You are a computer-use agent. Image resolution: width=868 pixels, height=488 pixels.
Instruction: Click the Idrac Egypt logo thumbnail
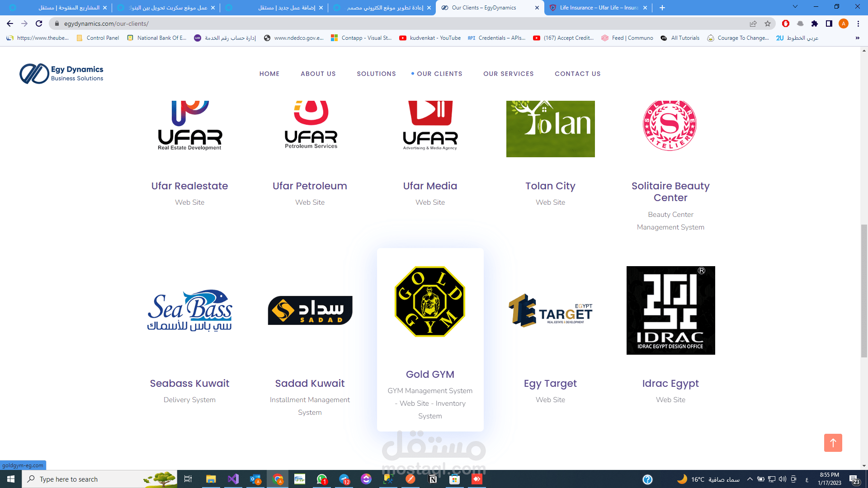click(670, 310)
